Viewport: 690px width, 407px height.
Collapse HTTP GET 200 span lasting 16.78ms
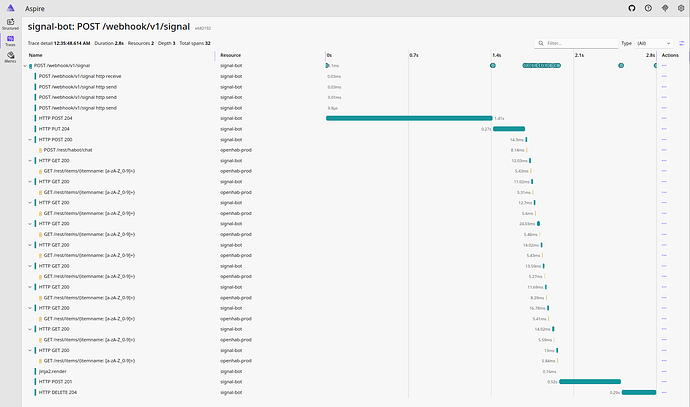pos(30,308)
